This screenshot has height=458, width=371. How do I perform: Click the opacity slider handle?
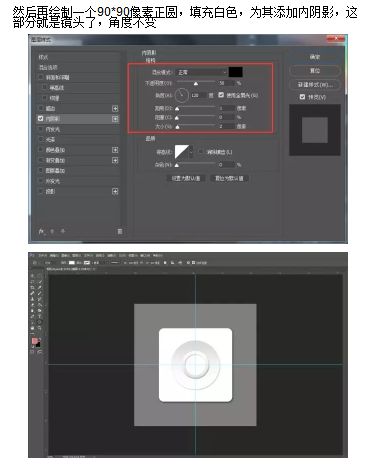[196, 83]
